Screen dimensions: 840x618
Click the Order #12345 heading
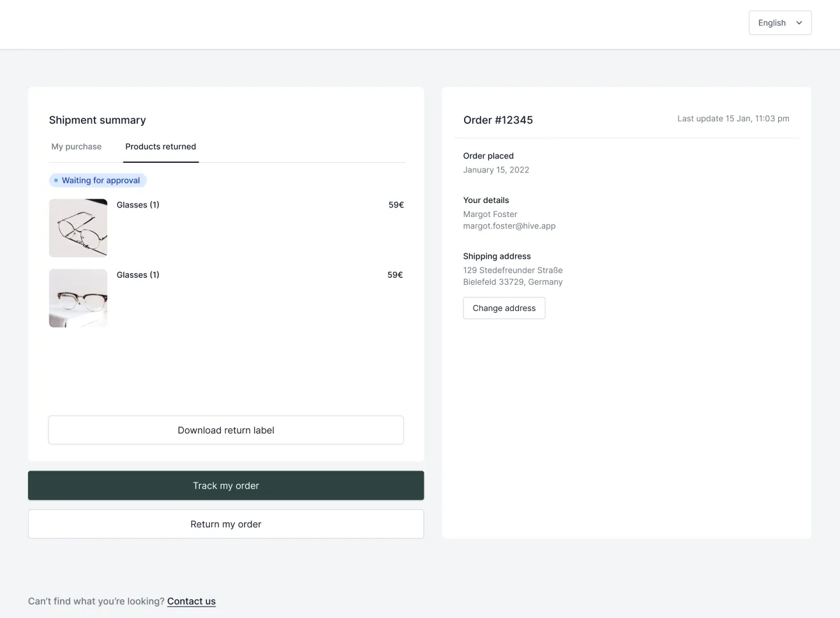point(498,120)
